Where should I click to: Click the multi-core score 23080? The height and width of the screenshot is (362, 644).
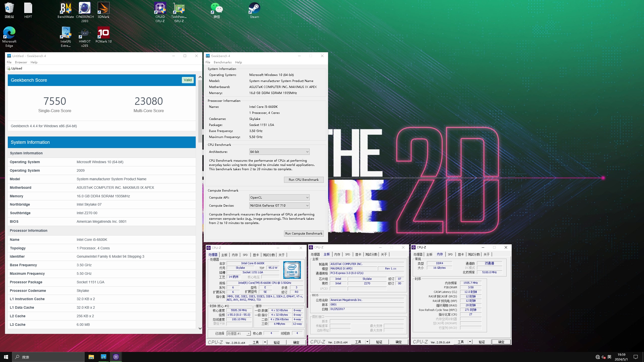click(149, 101)
